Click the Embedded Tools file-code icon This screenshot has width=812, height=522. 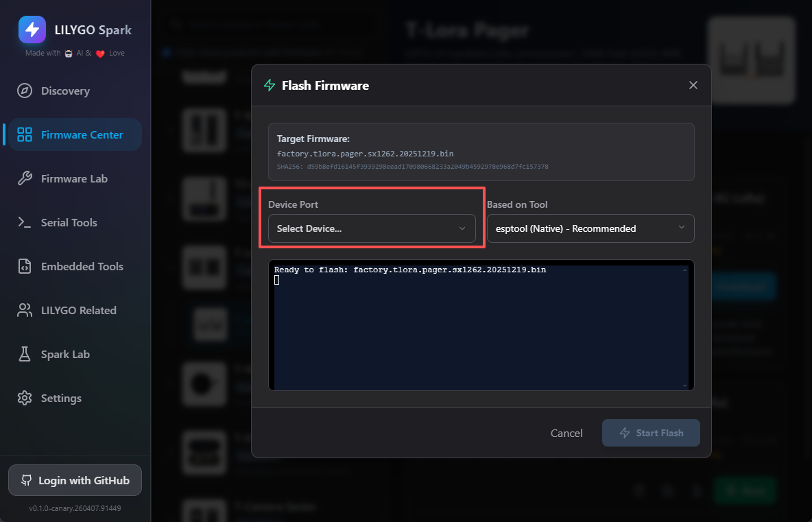pyautogui.click(x=25, y=267)
